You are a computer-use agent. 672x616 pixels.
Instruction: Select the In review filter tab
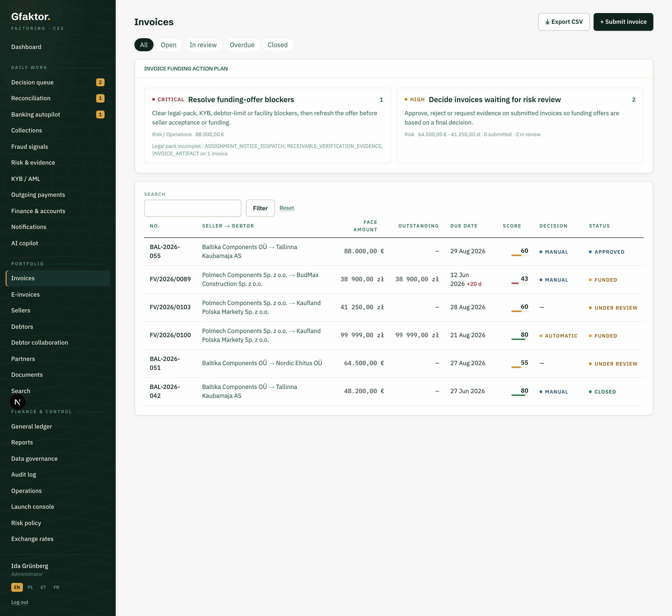(x=203, y=45)
